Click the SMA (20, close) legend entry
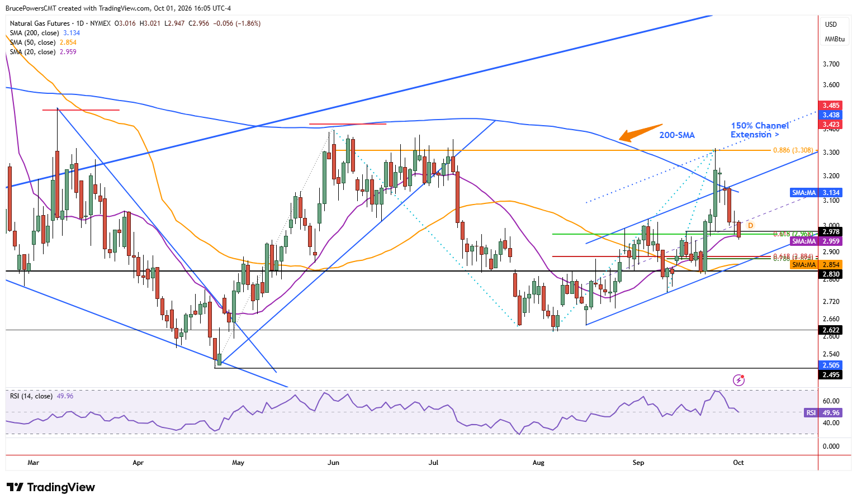This screenshot has height=504, width=857. click(43, 52)
